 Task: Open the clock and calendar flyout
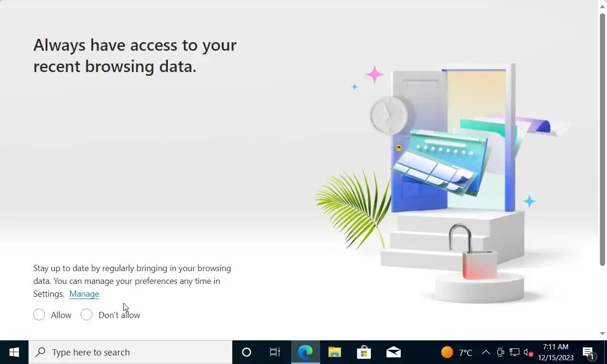coord(556,352)
